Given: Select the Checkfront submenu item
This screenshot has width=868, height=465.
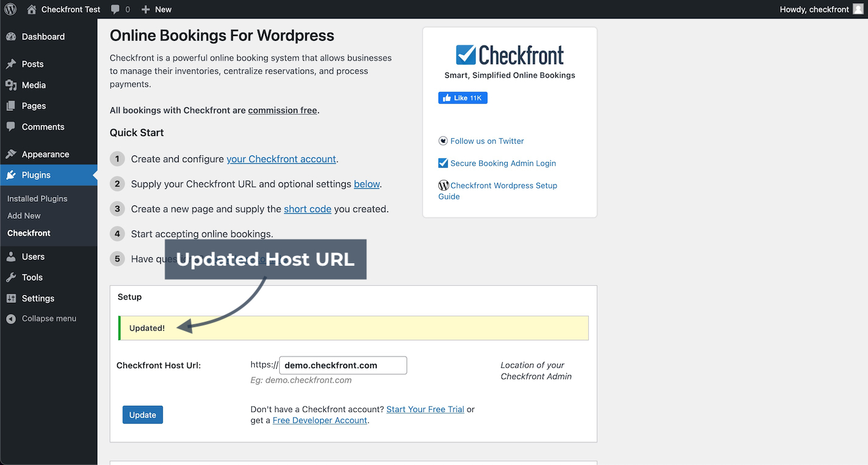Looking at the screenshot, I should 29,233.
